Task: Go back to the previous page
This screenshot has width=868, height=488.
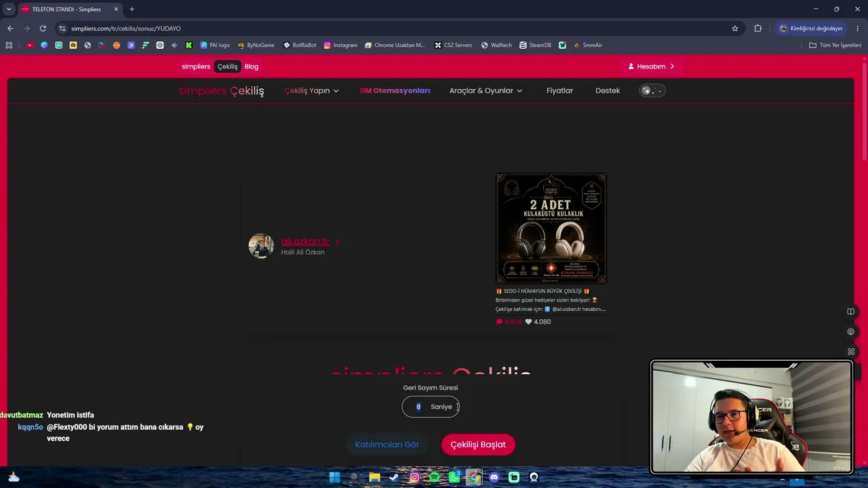Action: point(10,28)
